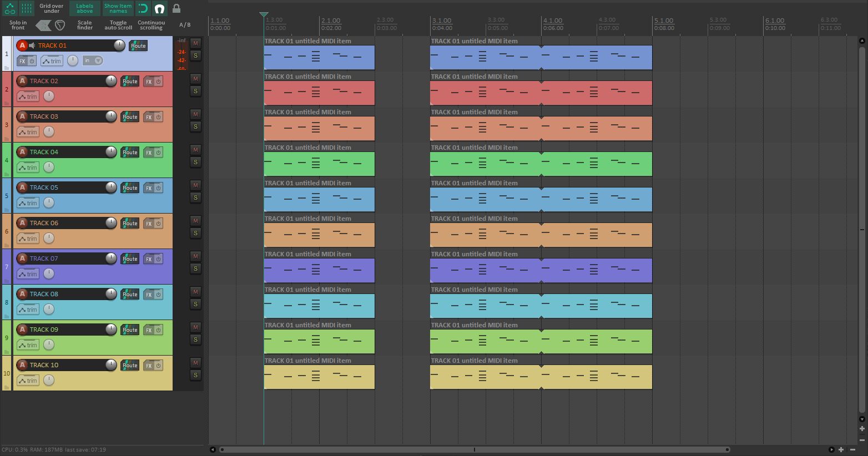Toggle Grid over under option
Image resolution: width=868 pixels, height=456 pixels.
tap(52, 8)
